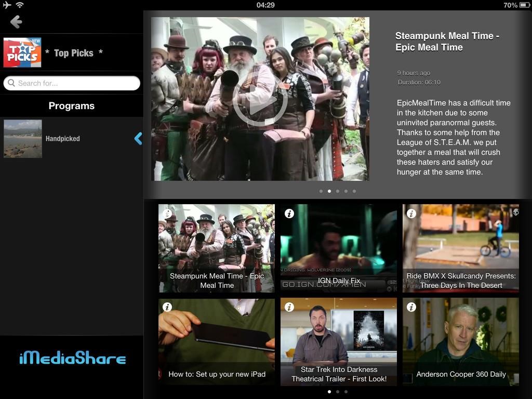Select the Handpicked program
Viewport: 532px width, 399px height.
[x=62, y=139]
